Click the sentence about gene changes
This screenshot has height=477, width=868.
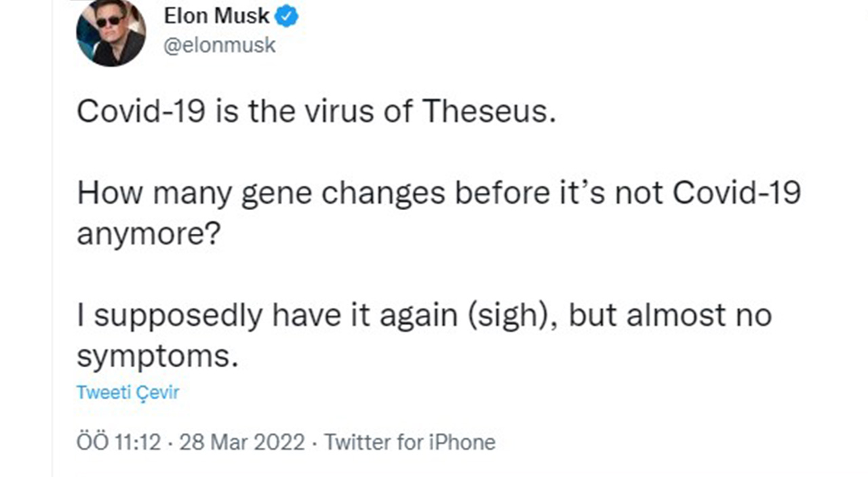439,192
